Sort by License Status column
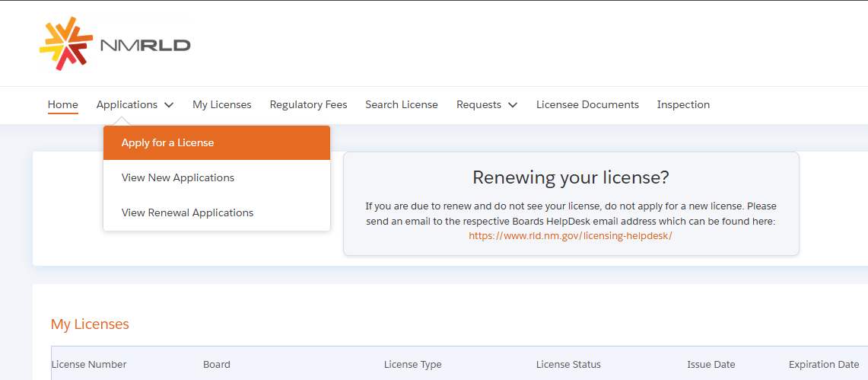The width and height of the screenshot is (868, 380). 568,365
